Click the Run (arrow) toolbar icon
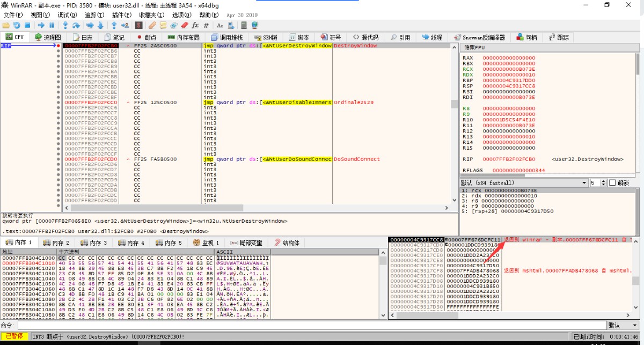644x345 pixels. 41,25
